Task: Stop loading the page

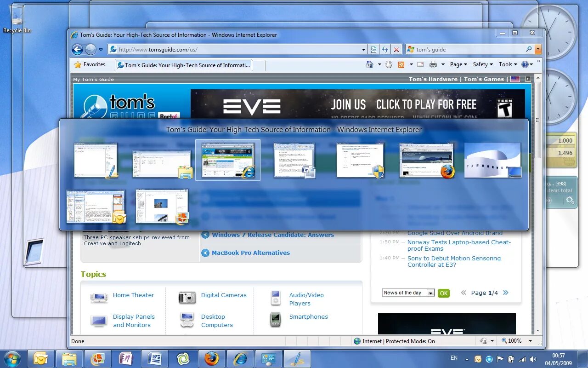Action: (396, 49)
